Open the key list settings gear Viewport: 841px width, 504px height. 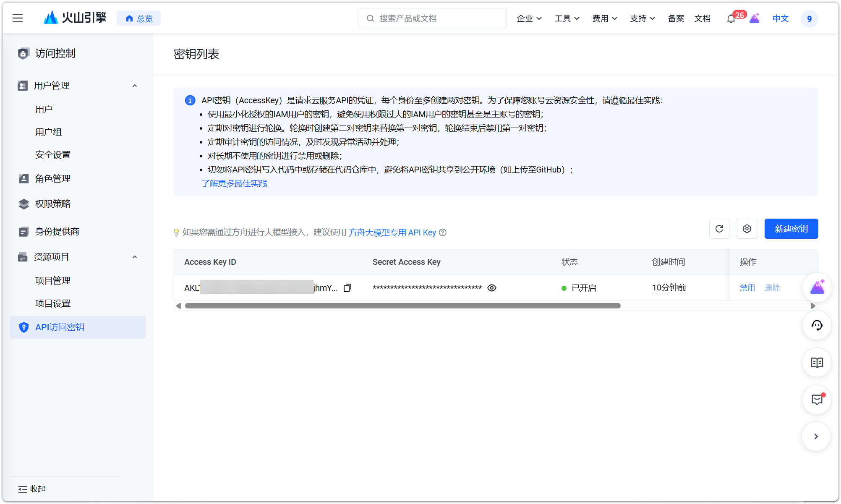coord(747,229)
